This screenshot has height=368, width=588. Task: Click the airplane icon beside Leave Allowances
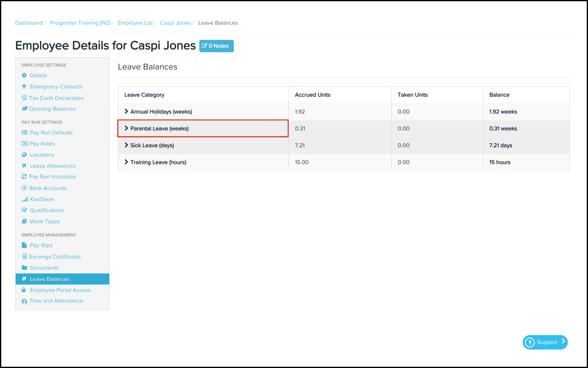point(24,166)
